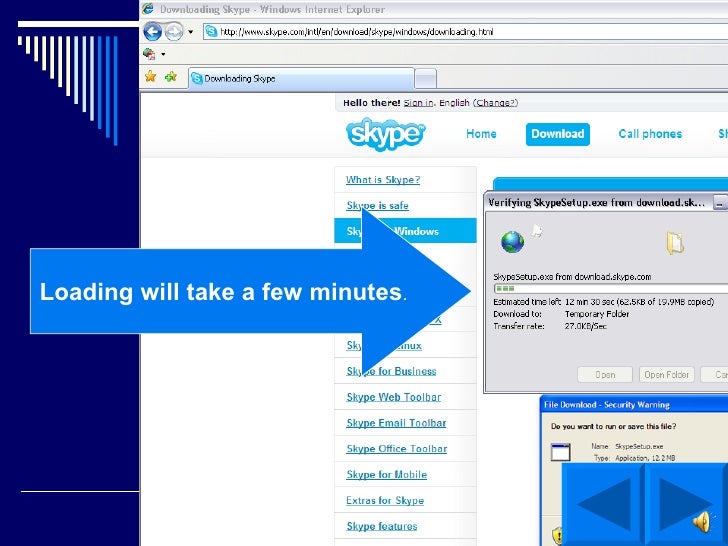The height and width of the screenshot is (546, 728).
Task: Open the Skype is safe sidebar link
Action: [x=377, y=205]
